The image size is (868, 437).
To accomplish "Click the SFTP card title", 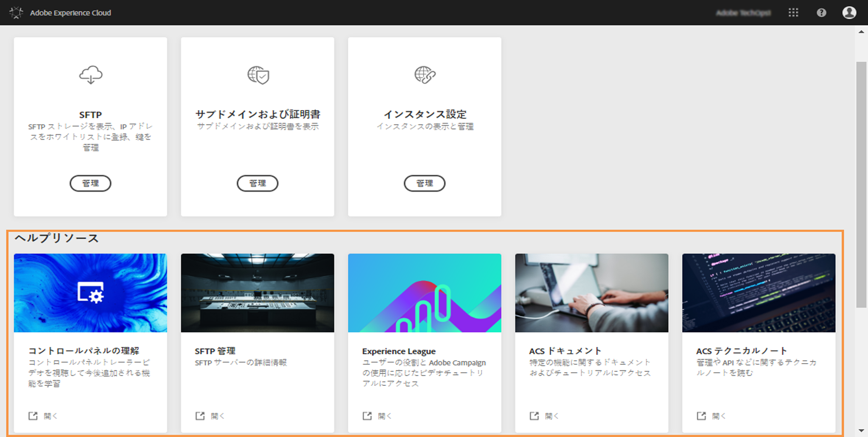I will click(90, 115).
